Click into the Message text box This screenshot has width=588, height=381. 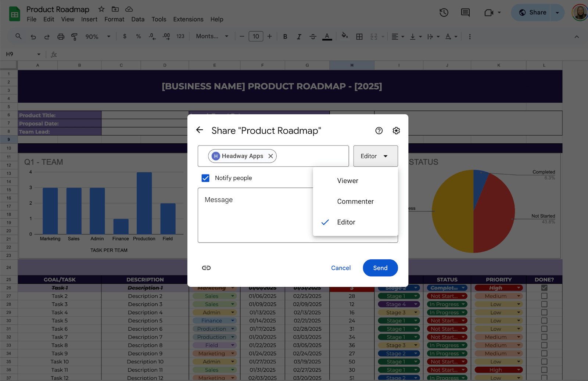tap(254, 215)
